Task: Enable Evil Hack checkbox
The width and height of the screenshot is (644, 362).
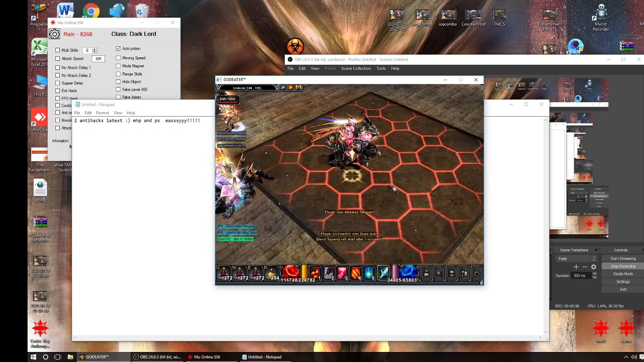Action: pos(58,90)
